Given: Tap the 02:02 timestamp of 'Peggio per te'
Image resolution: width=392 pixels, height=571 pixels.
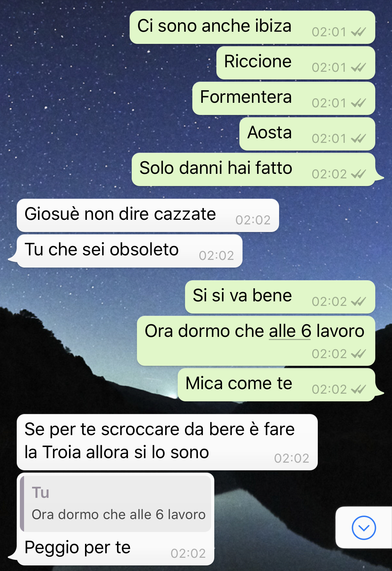Looking at the screenshot, I should (x=188, y=554).
